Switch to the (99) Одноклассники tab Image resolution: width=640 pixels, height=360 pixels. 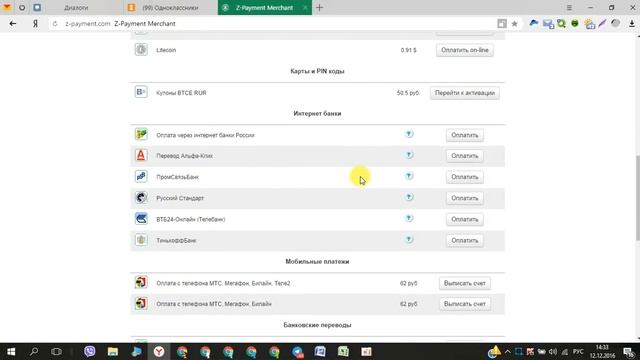pos(171,8)
